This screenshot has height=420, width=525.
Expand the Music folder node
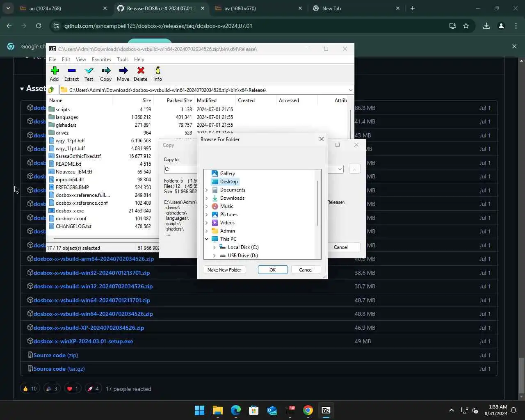coord(207,206)
